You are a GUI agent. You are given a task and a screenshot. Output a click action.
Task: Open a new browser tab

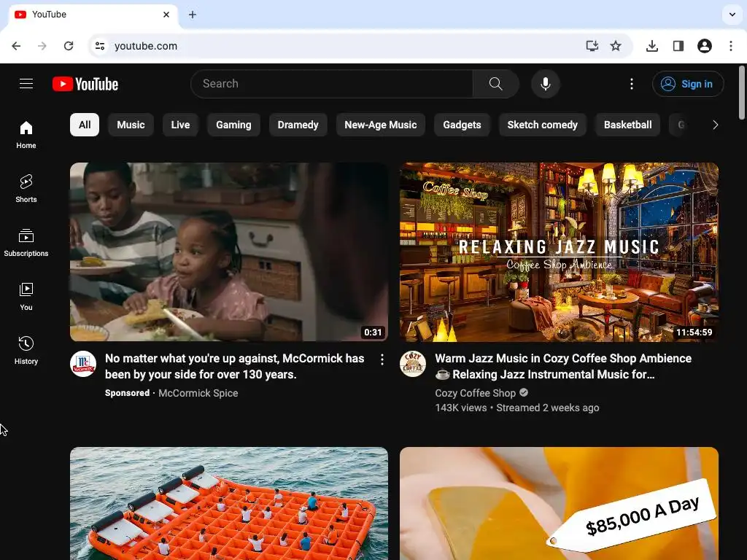[x=193, y=15]
